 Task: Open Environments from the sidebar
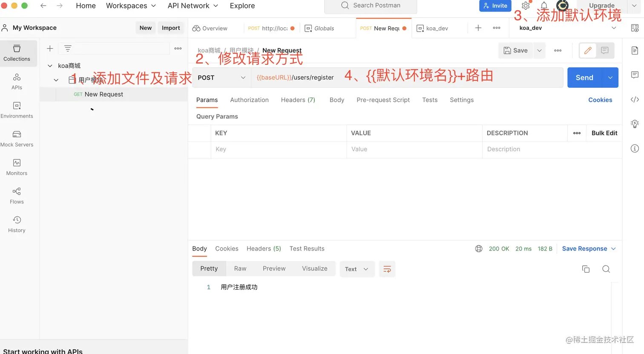(17, 110)
